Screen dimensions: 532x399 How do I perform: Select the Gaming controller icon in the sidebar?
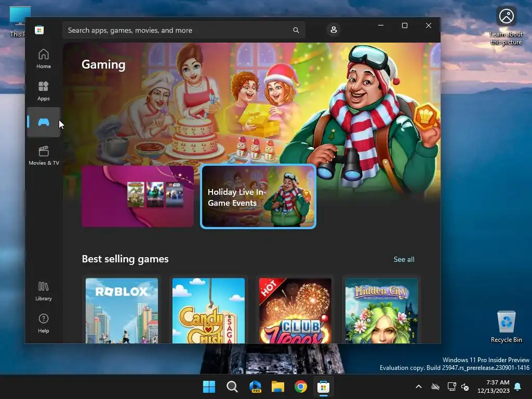[x=44, y=122]
